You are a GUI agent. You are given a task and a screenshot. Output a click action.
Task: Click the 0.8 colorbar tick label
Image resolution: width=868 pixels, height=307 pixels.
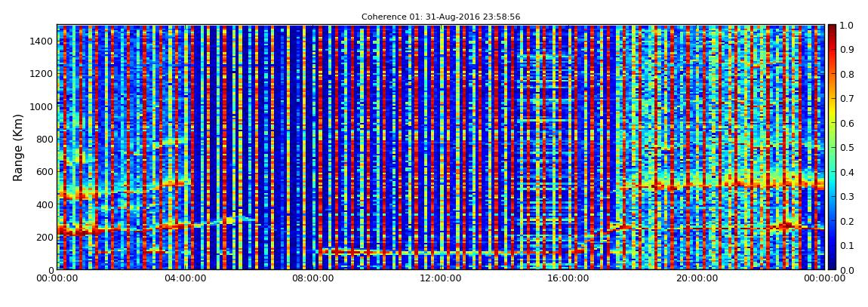coord(846,74)
